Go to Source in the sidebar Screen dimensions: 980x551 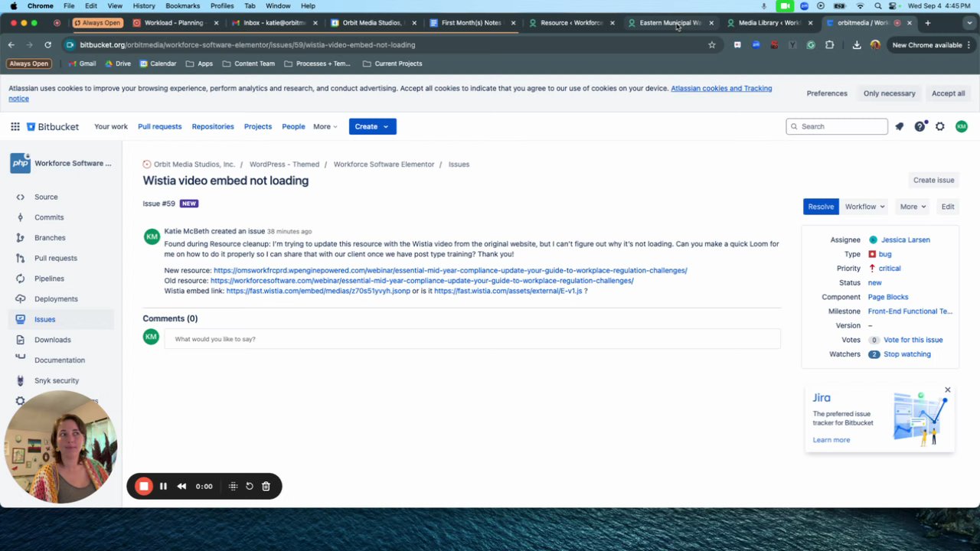[x=46, y=197]
